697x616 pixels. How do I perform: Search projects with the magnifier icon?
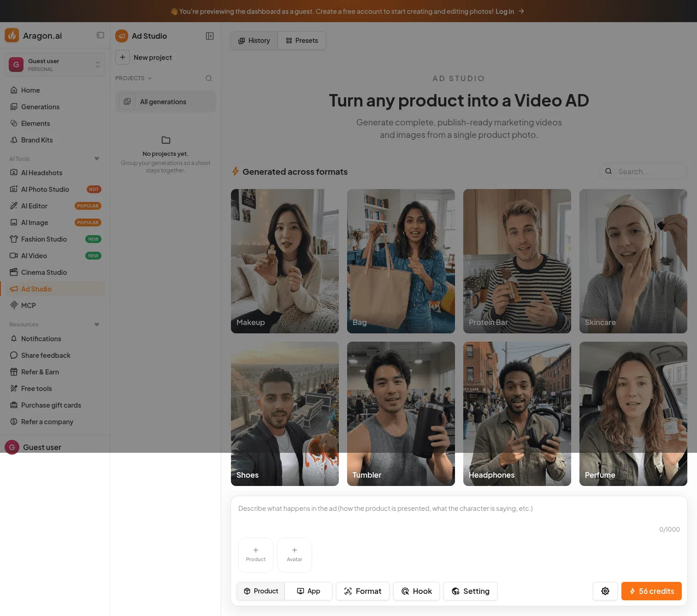click(209, 78)
